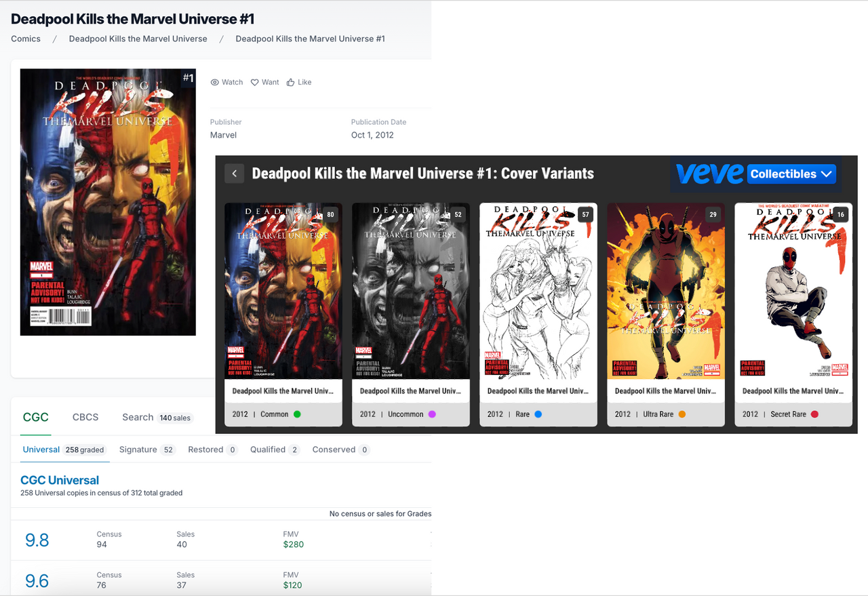The height and width of the screenshot is (596, 868).
Task: Click the green Common rarity dot
Action: [x=297, y=414]
